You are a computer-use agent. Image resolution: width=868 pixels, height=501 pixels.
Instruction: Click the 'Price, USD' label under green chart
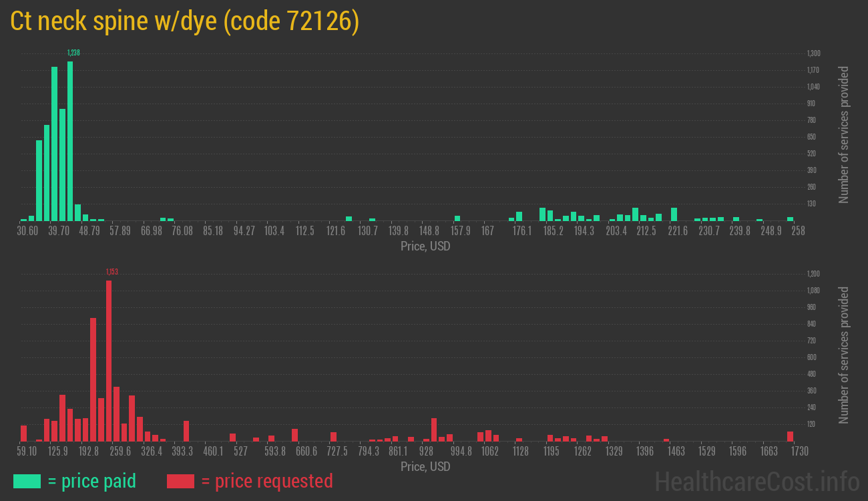(425, 246)
